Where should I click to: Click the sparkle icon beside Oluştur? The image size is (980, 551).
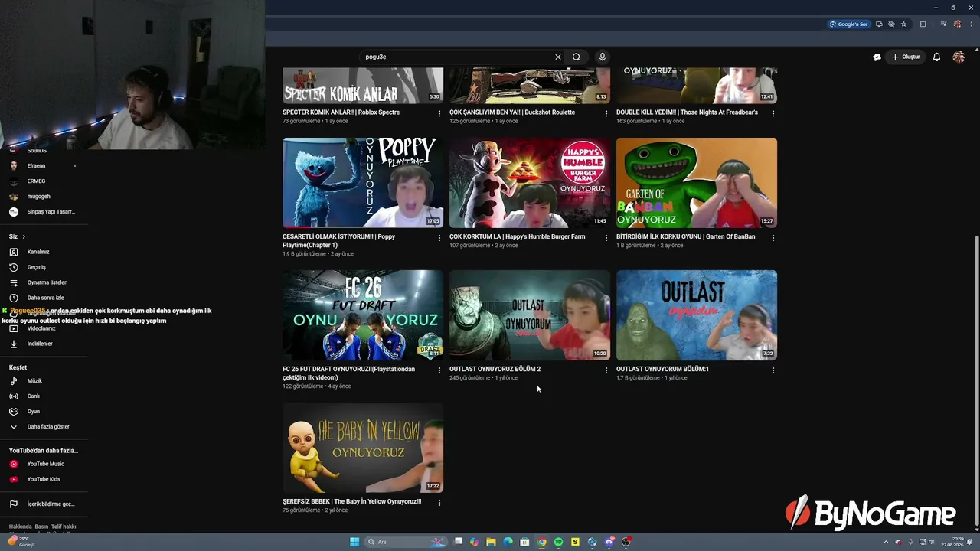coord(877,57)
